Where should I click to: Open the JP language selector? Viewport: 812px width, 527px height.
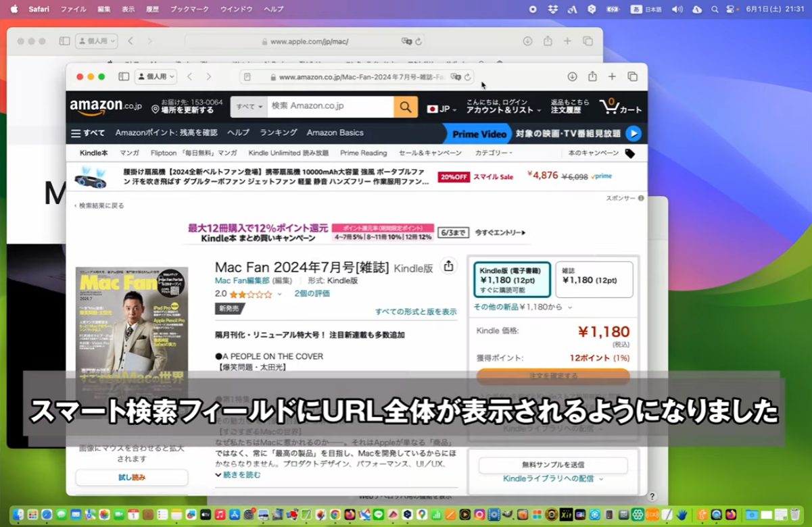(442, 109)
